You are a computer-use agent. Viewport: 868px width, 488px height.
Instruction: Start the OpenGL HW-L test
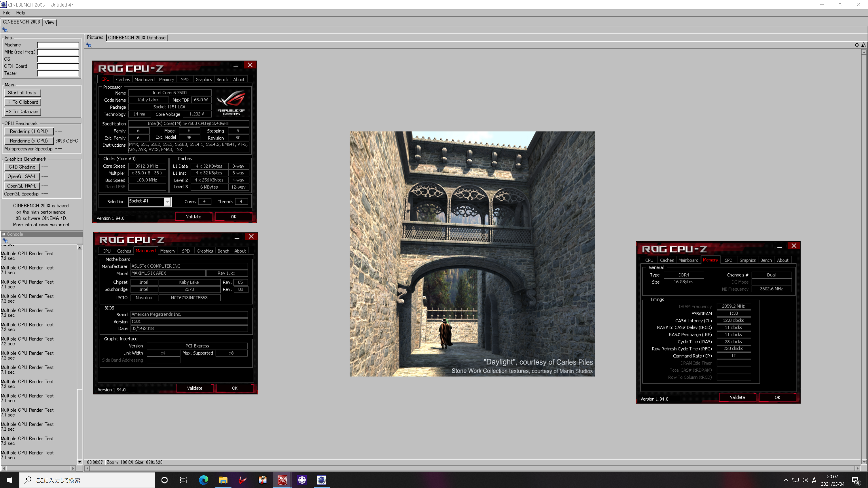pyautogui.click(x=22, y=185)
